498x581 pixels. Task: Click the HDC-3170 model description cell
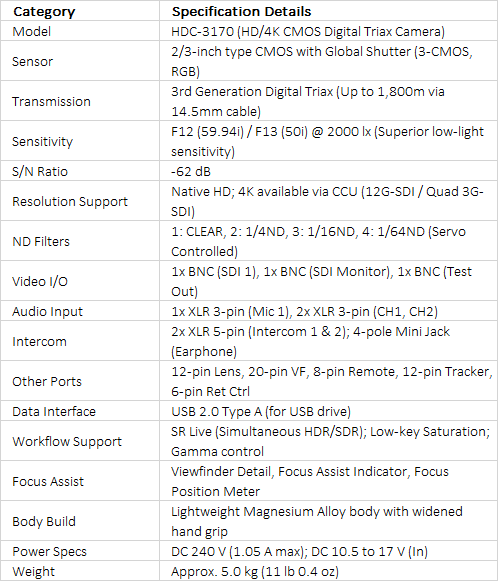point(329,31)
